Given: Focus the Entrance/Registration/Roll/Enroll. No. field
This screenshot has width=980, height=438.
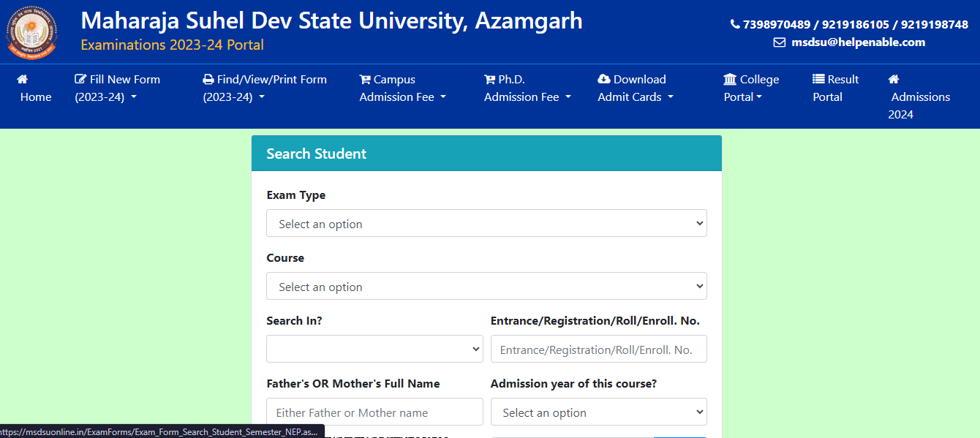Looking at the screenshot, I should pyautogui.click(x=598, y=349).
